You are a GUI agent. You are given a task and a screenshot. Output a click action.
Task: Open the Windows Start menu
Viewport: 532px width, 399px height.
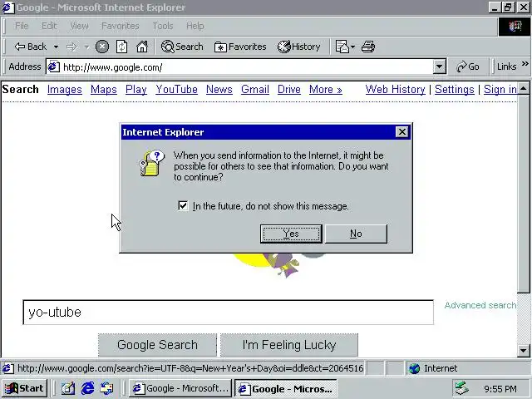(24, 388)
